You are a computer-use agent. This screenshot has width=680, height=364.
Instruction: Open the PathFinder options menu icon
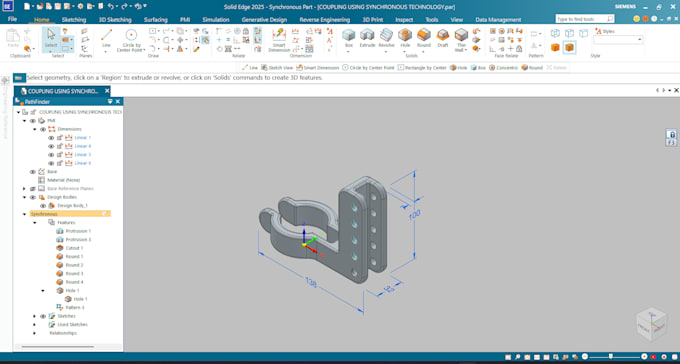point(110,102)
